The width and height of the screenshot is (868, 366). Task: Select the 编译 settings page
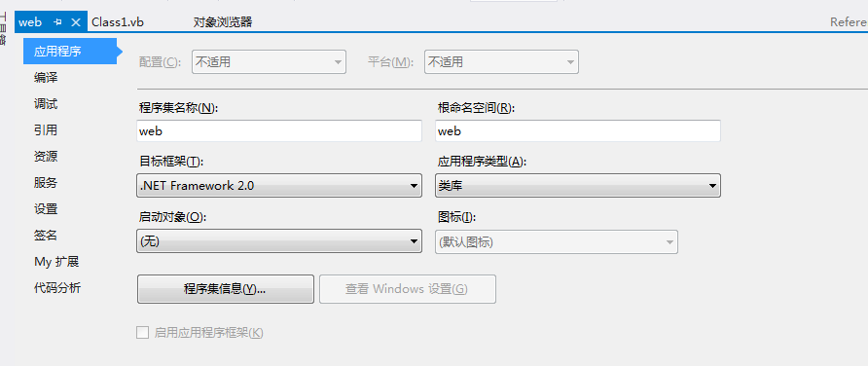(x=46, y=78)
